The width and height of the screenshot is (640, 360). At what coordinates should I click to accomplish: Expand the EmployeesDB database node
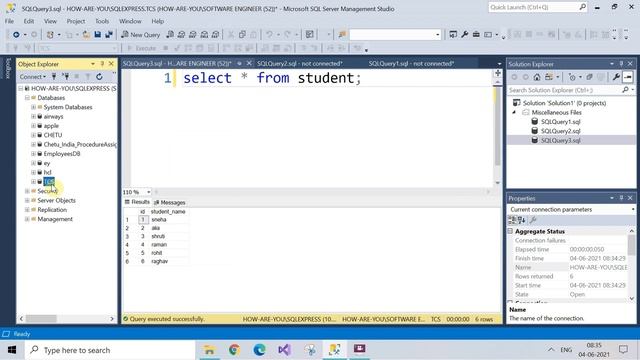(x=33, y=153)
